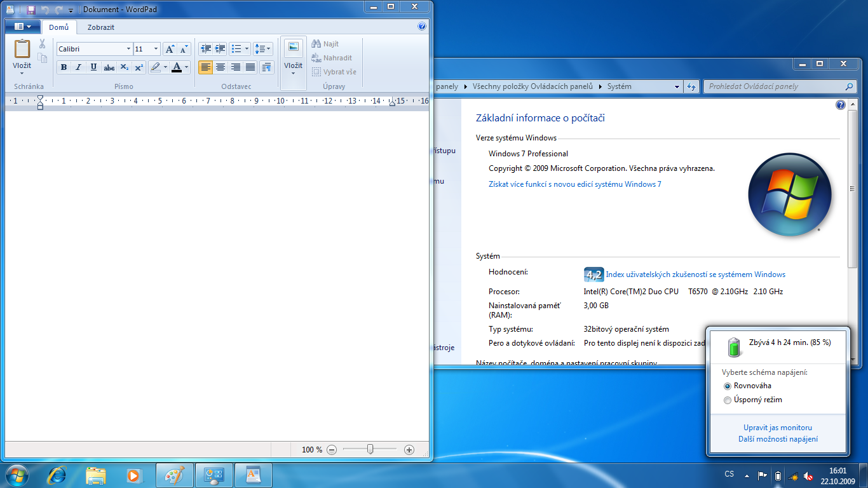The width and height of the screenshot is (868, 488).
Task: Click the Windows Start orb
Action: 17,475
